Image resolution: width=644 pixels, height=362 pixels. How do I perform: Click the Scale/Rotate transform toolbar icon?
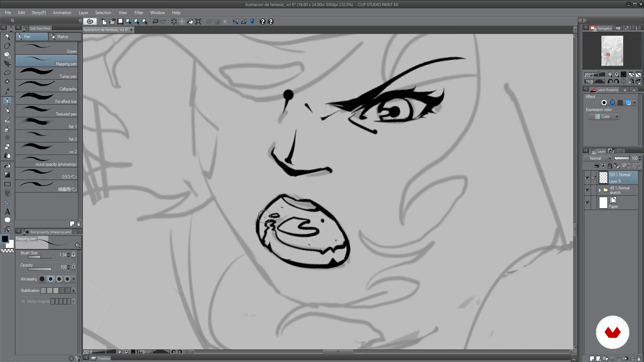point(198,21)
